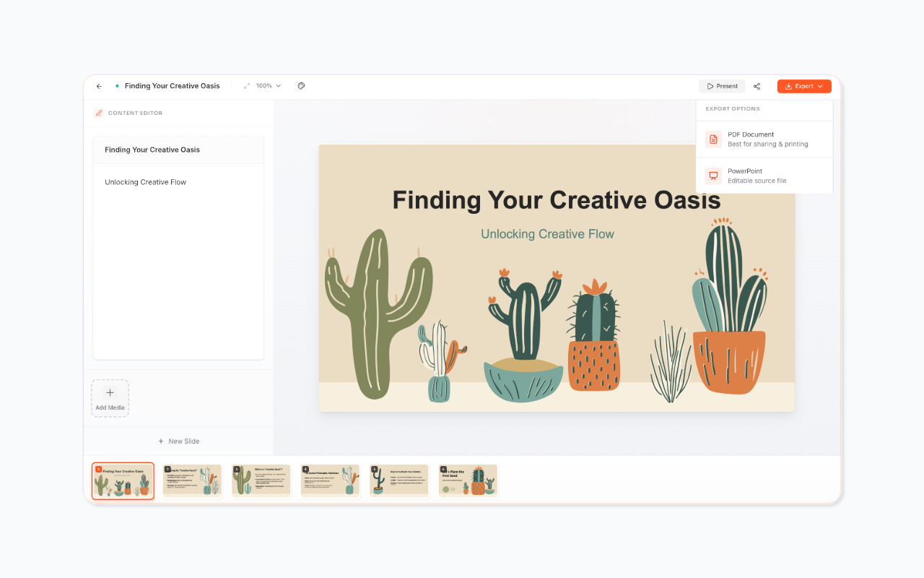Click the share icon
The height and width of the screenshot is (578, 924).
pos(757,86)
